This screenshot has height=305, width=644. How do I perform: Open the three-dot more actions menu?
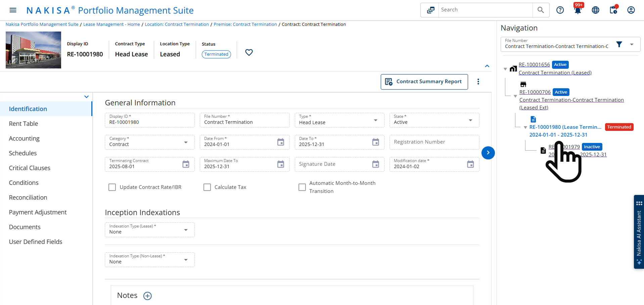click(x=478, y=82)
